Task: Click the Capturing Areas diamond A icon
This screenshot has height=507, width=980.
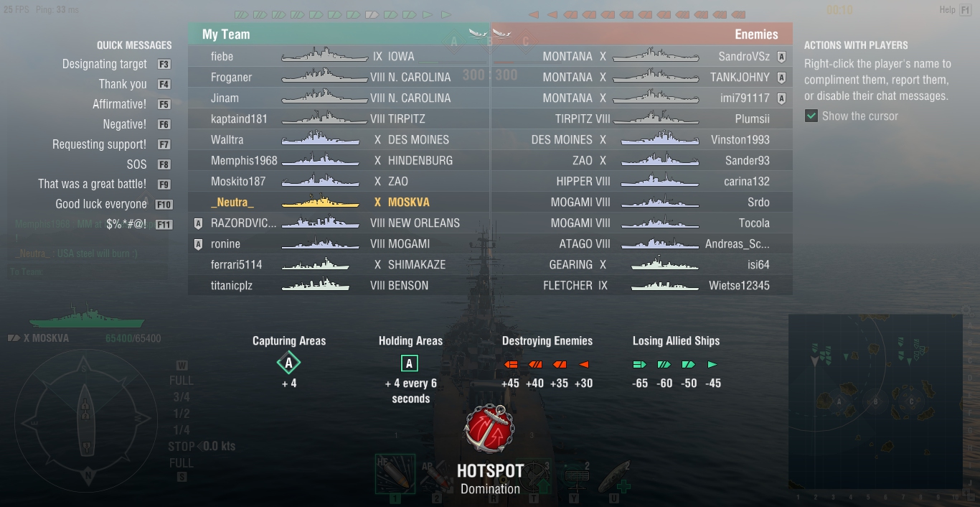Action: [288, 363]
